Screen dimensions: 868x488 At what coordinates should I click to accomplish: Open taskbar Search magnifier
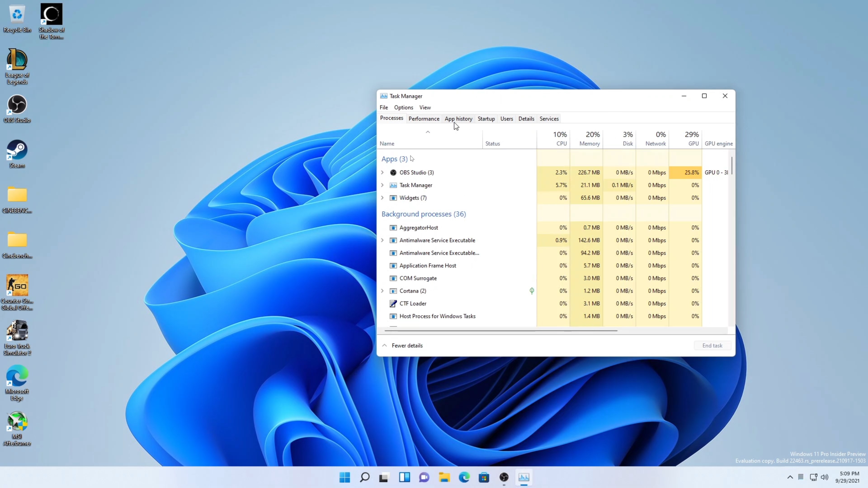[x=365, y=477]
